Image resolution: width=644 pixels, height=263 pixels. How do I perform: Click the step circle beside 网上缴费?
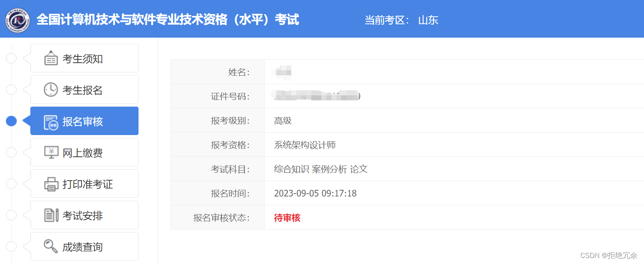[11, 153]
